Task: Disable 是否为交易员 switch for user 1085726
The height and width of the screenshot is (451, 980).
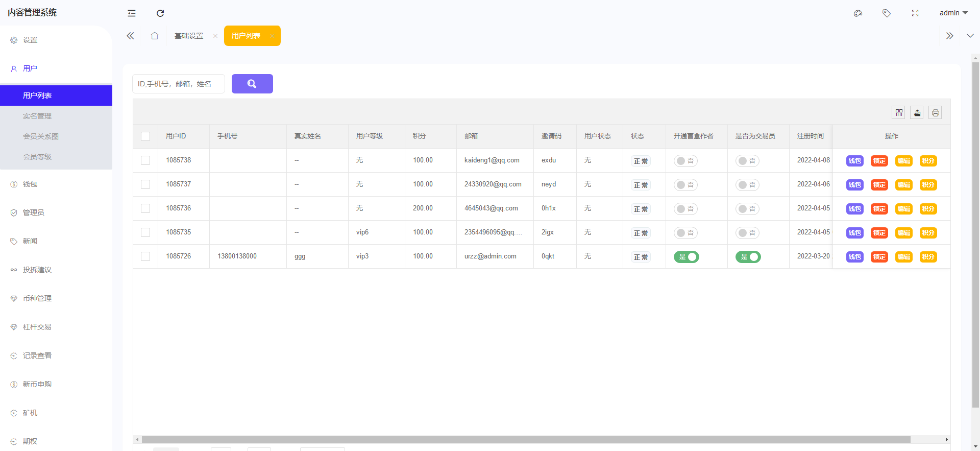Action: click(748, 257)
